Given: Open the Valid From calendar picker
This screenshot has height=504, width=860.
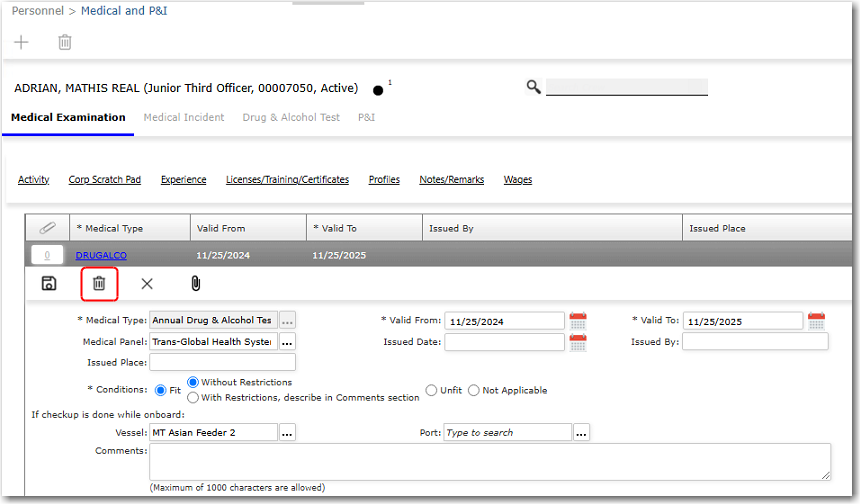Looking at the screenshot, I should click(578, 321).
